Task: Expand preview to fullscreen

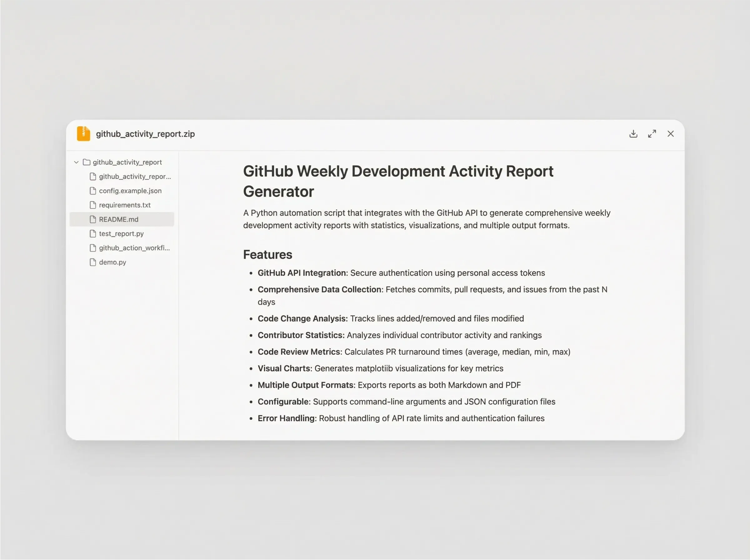Action: pos(652,134)
